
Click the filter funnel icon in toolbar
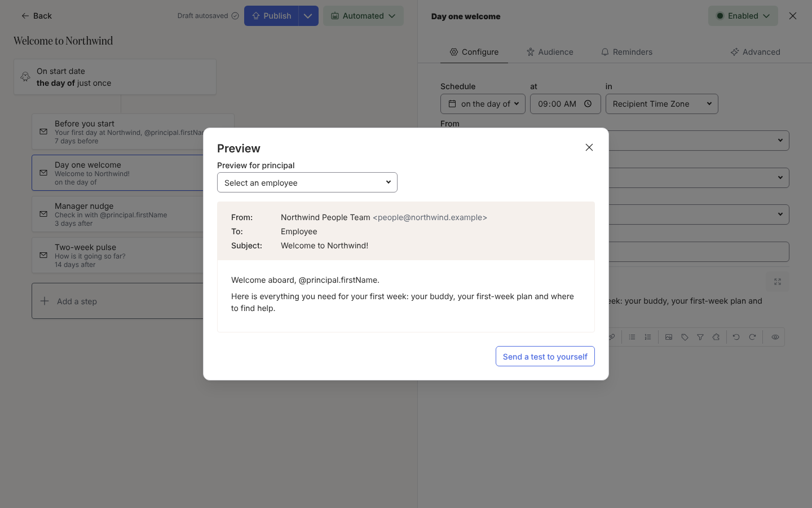(700, 337)
